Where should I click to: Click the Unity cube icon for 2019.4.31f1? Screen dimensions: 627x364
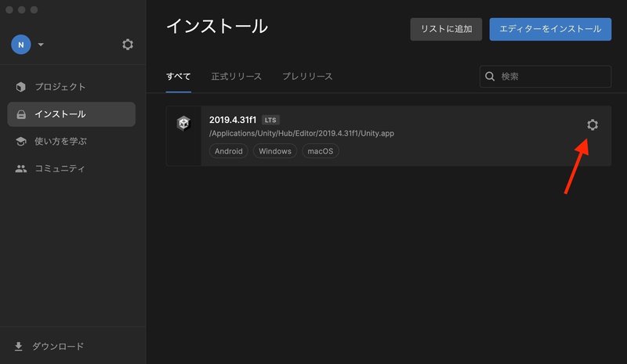[183, 124]
